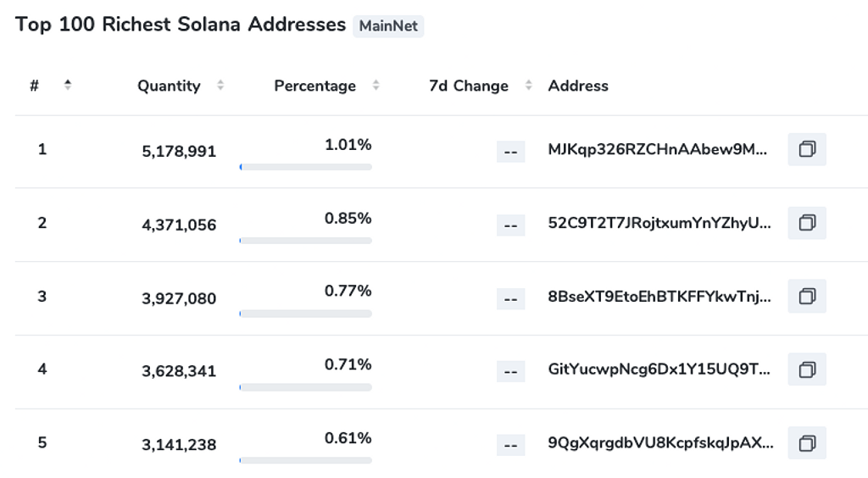The width and height of the screenshot is (868, 478).
Task: Open address MJKqp326RZCHnAAbew9M
Action: (659, 150)
